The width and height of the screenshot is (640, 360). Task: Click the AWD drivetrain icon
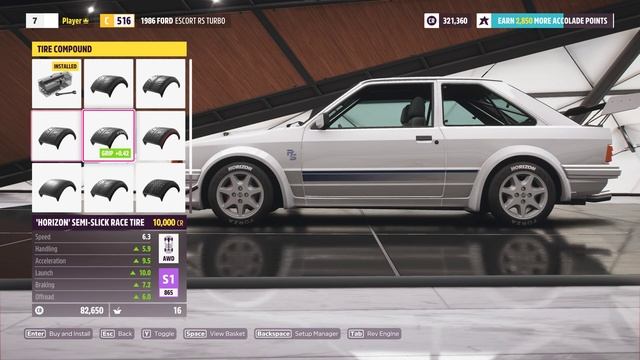coord(169,249)
